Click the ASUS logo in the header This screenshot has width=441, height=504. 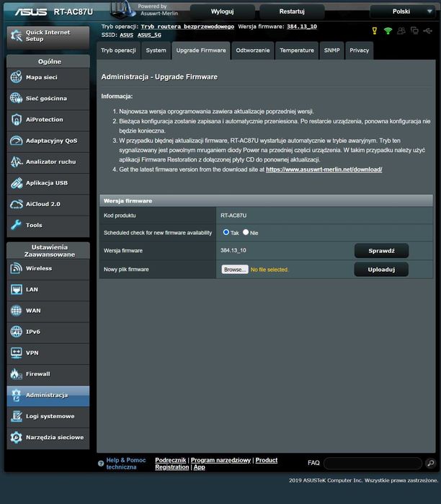(x=31, y=12)
